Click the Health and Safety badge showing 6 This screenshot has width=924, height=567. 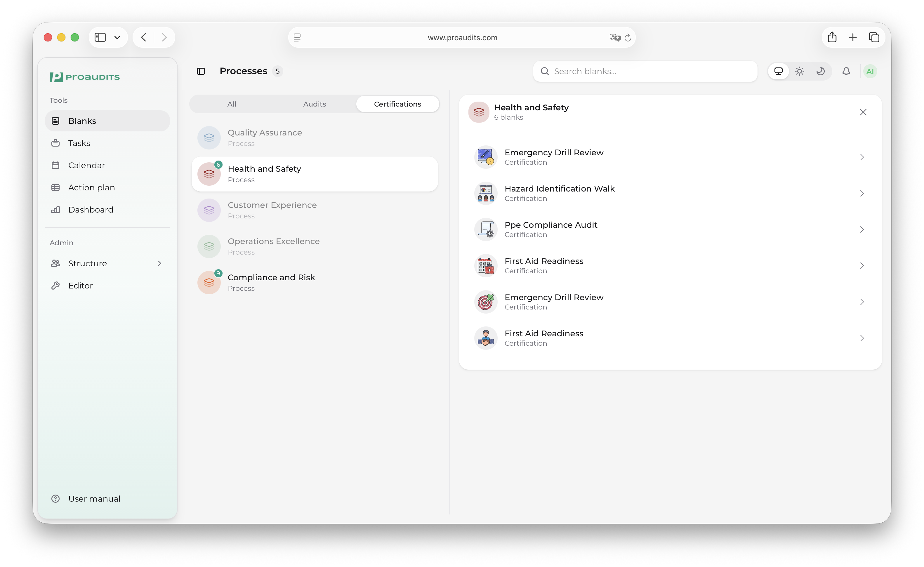(218, 165)
